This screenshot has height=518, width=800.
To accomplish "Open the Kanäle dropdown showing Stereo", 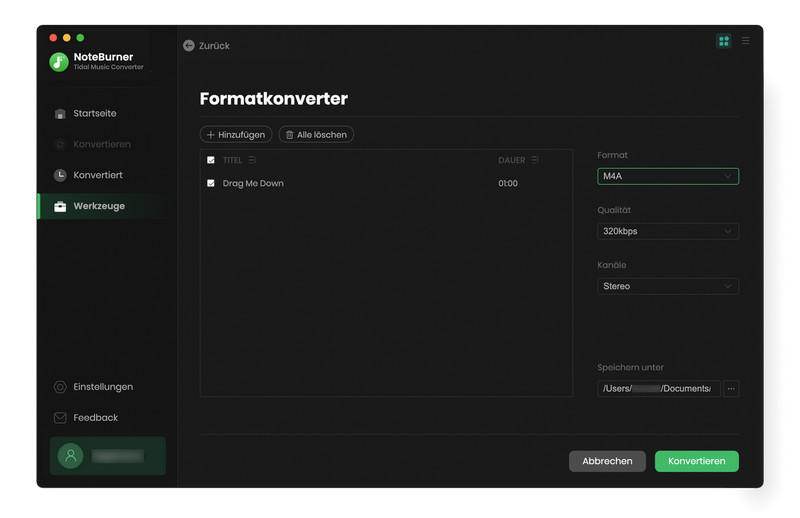I will click(667, 286).
